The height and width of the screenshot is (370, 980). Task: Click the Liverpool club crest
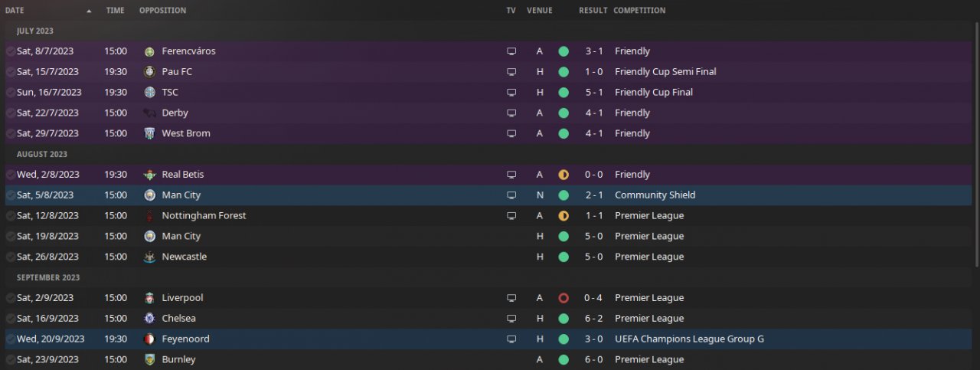pos(149,298)
